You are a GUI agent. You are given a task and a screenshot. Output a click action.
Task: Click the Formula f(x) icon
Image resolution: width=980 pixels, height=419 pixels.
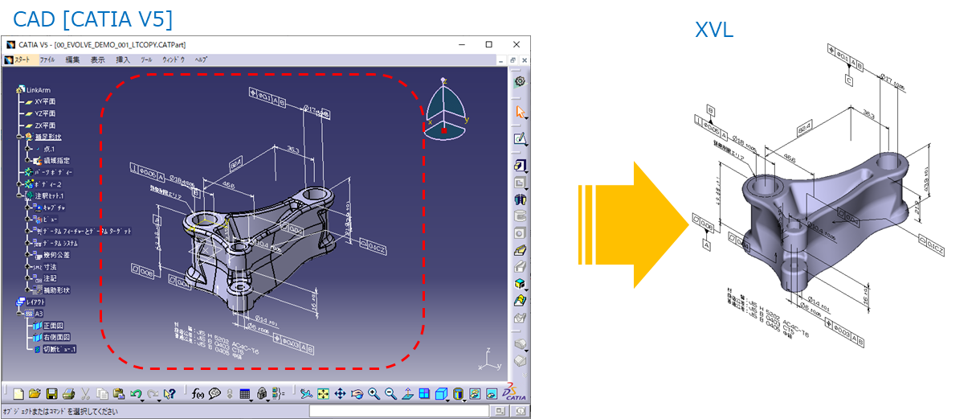pyautogui.click(x=198, y=393)
